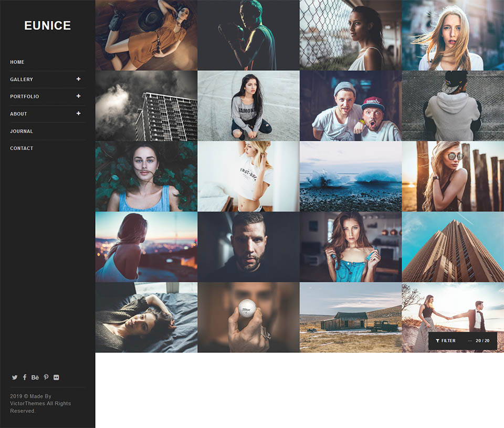Click the funnel Filter icon
The image size is (504, 428).
tap(438, 341)
